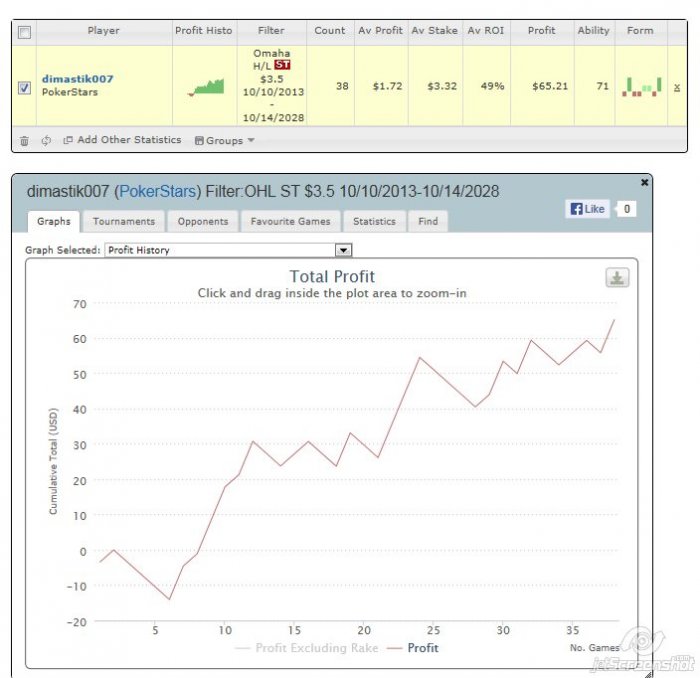Uncheck the dimastik007 row checkbox
700x678 pixels.
point(24,87)
